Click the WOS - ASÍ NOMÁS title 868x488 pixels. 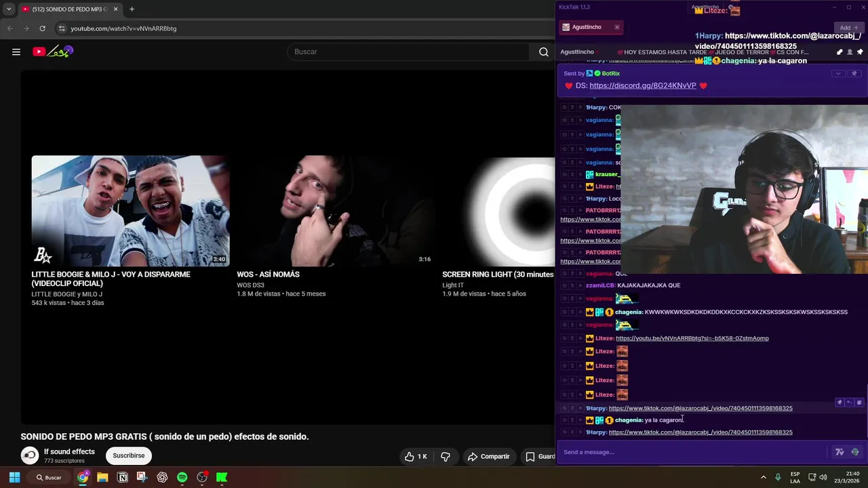point(268,274)
